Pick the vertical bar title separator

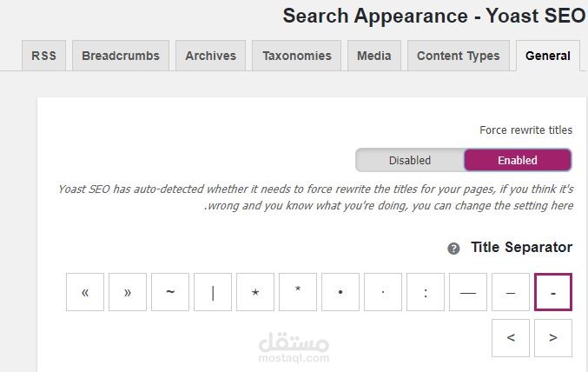click(213, 292)
